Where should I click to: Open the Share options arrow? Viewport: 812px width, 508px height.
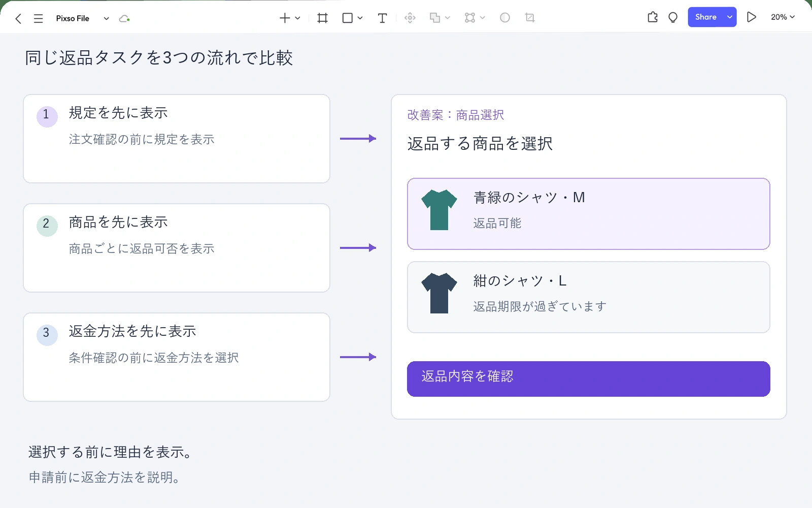pyautogui.click(x=730, y=17)
